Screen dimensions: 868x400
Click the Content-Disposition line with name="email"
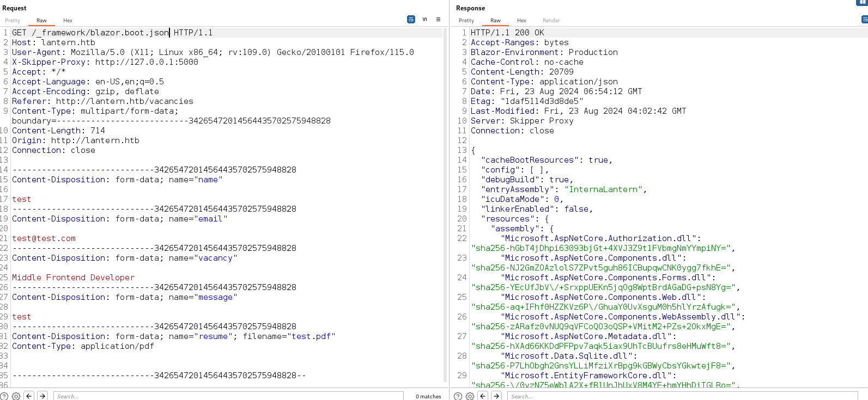pos(120,219)
